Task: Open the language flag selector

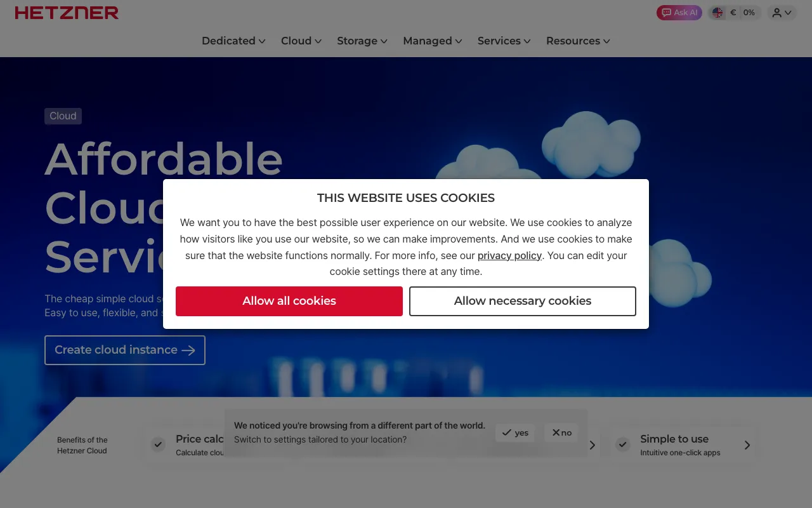Action: [717, 13]
